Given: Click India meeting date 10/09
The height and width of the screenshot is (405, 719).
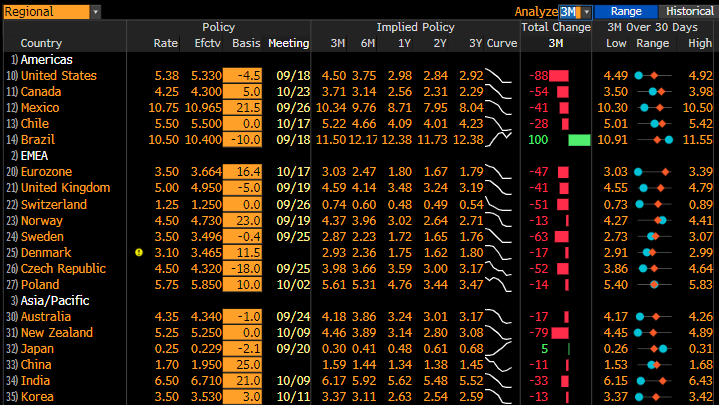Looking at the screenshot, I should click(x=293, y=381).
